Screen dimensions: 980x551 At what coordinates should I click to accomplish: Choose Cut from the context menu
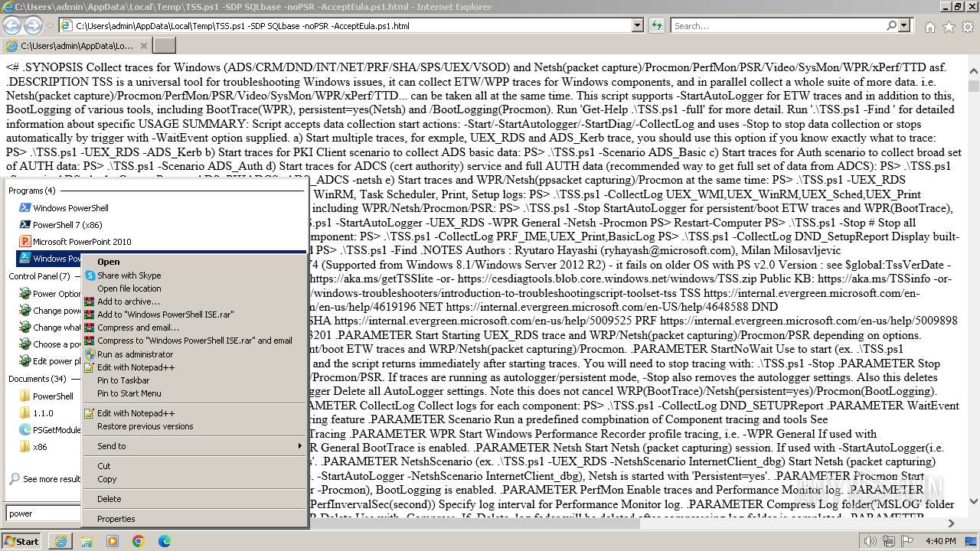point(194,466)
